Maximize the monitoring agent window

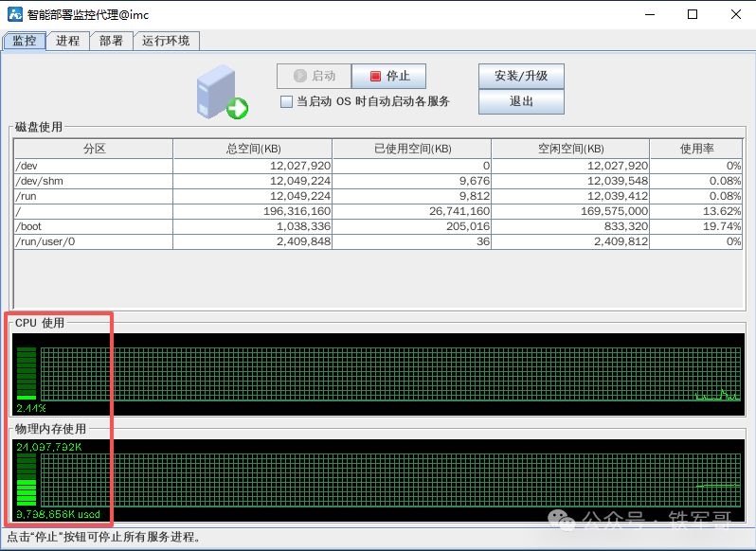[693, 15]
